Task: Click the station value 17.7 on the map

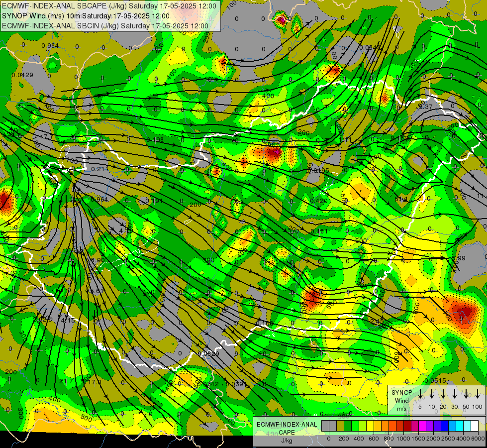Action: click(46, 137)
